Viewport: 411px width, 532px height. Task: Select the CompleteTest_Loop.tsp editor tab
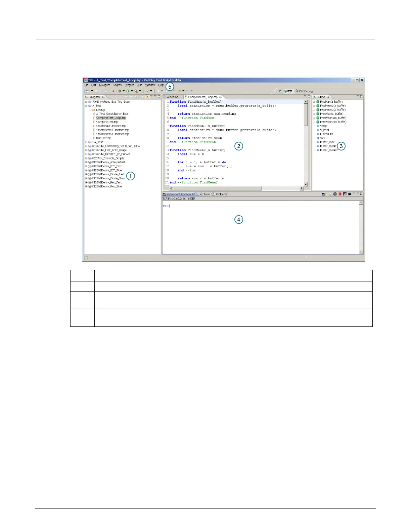click(203, 97)
